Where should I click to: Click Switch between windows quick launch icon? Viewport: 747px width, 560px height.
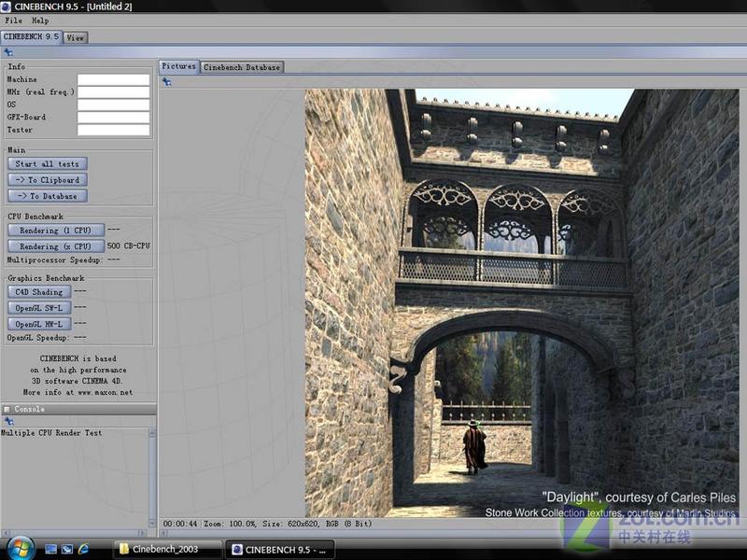pos(67,549)
